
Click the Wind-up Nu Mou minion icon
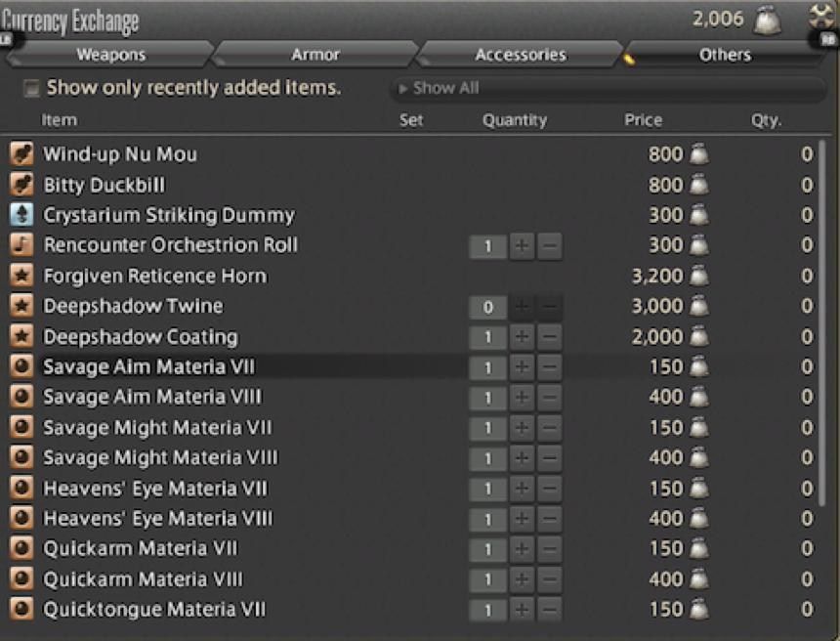pos(21,154)
